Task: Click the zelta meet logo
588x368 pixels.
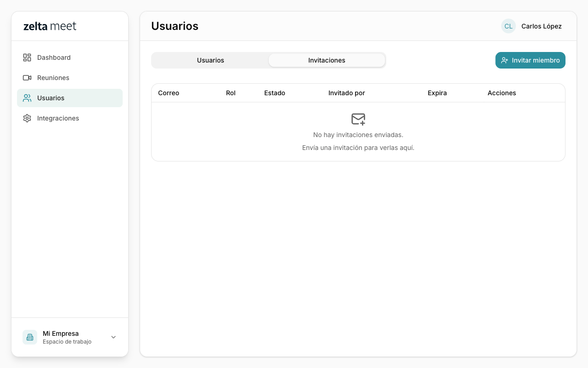Action: click(50, 26)
